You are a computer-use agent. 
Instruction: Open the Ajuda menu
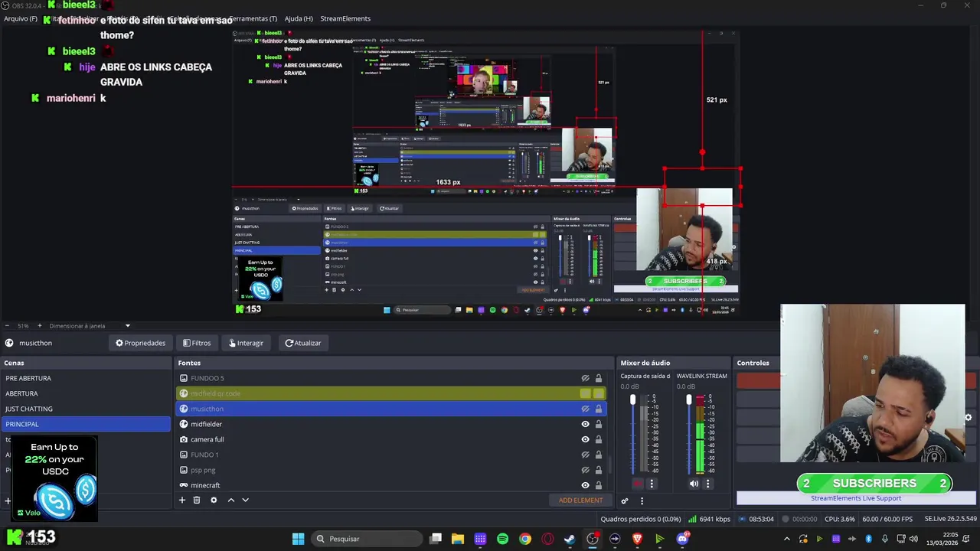299,18
